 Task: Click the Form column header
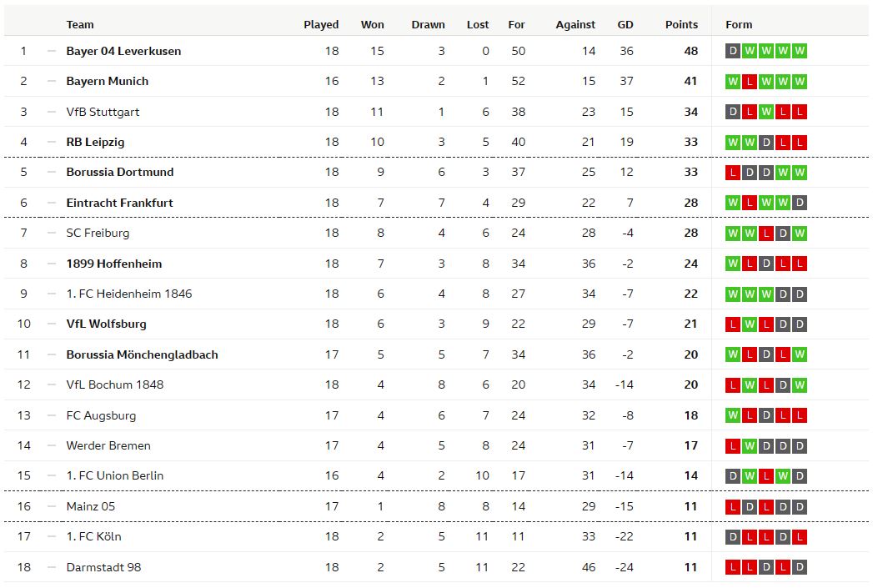tap(739, 24)
